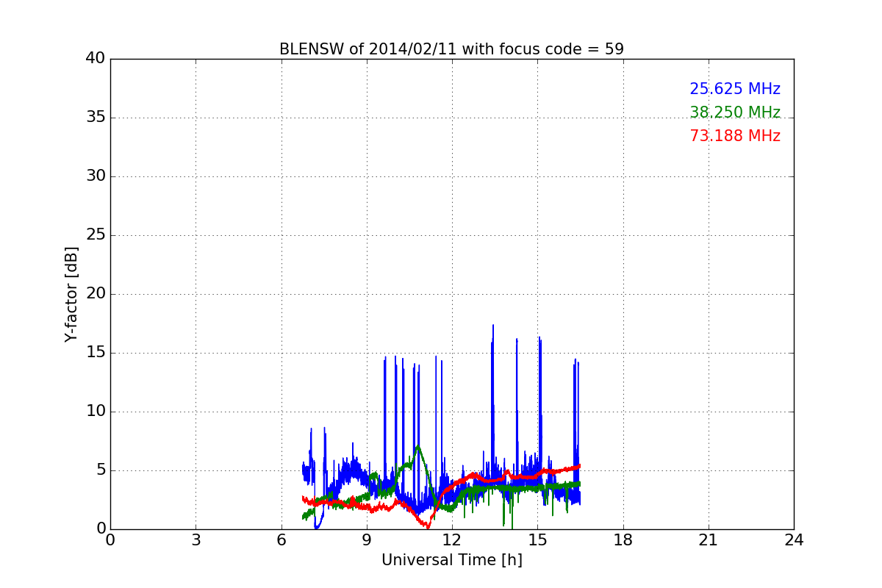Screen dimensions: 882x588
Task: Click x-axis tick label '3'
Action: pos(196,540)
